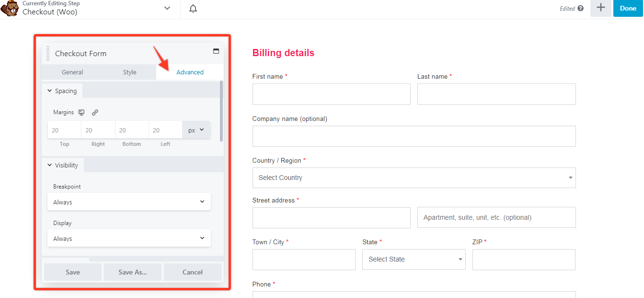Open the title bar chevron dropdown
Image resolution: width=644 pixels, height=298 pixels.
(x=167, y=8)
